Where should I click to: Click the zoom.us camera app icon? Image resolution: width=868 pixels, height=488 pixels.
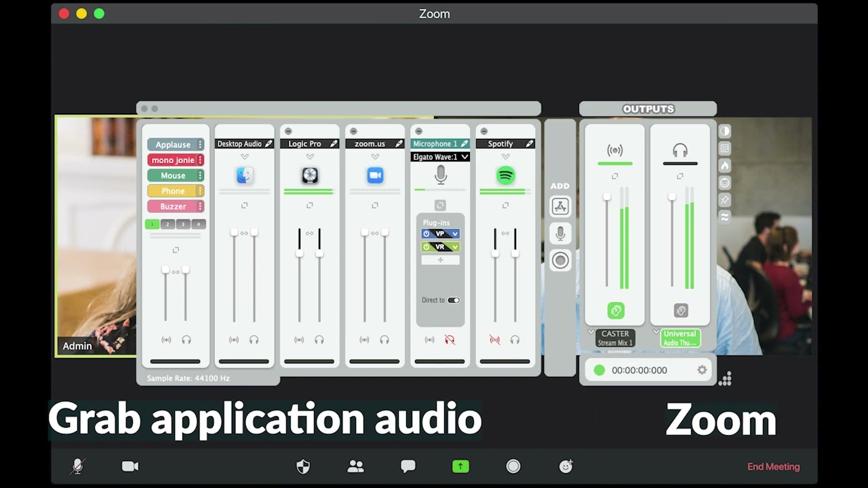[375, 176]
